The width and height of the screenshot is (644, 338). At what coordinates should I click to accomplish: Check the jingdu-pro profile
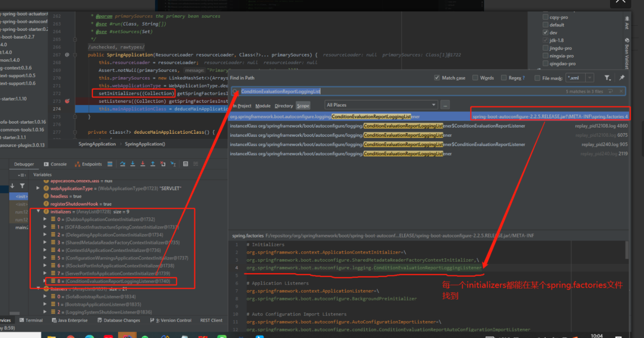click(x=546, y=48)
